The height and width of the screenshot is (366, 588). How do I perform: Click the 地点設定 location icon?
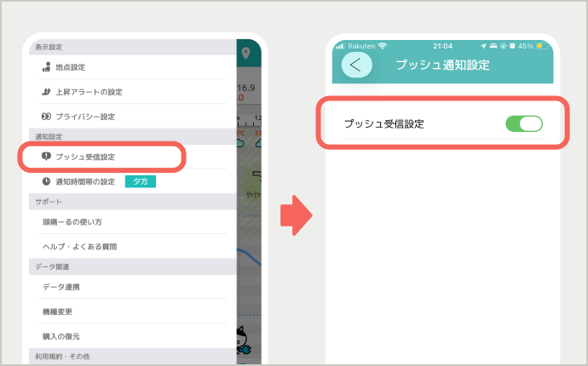point(46,67)
